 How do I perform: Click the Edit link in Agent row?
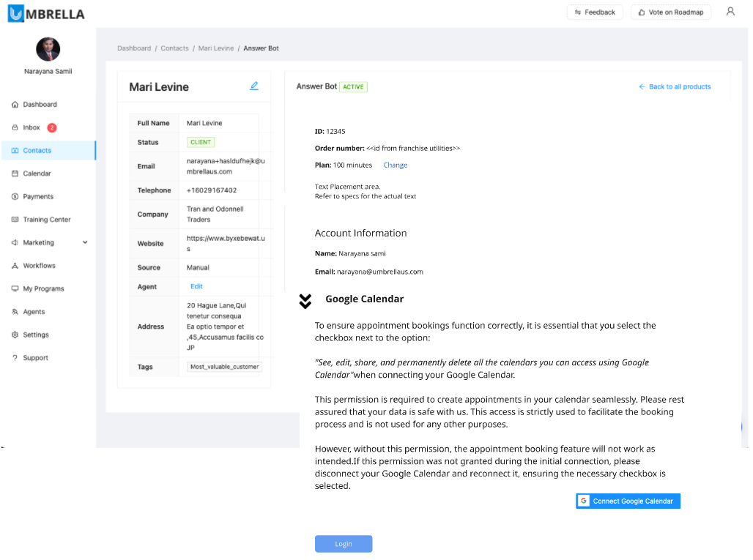[x=196, y=286]
